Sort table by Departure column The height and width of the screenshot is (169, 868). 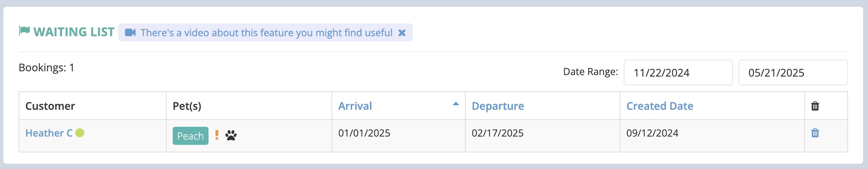(x=498, y=106)
